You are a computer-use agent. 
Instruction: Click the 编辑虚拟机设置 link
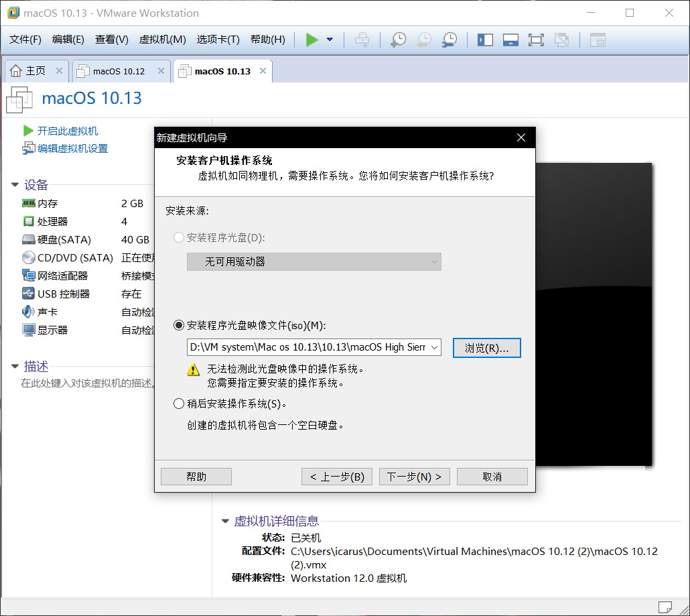click(72, 148)
